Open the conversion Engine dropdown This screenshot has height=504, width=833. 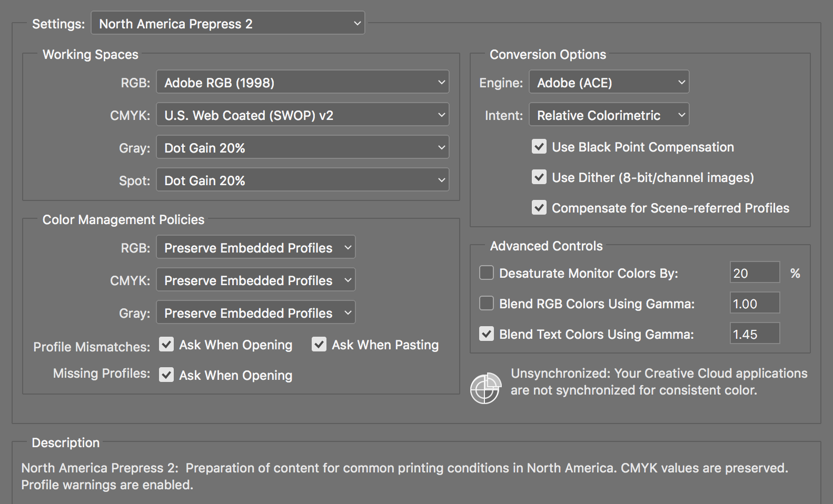609,82
